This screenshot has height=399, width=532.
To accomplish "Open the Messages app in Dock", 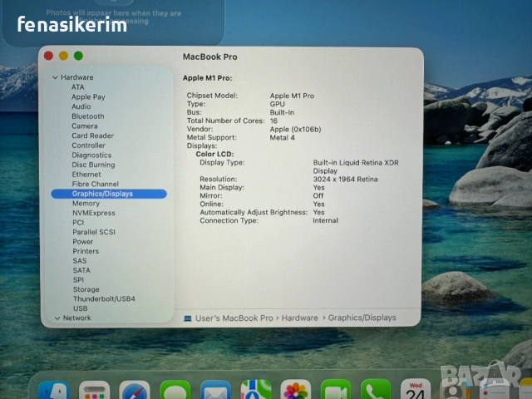I will tap(175, 390).
